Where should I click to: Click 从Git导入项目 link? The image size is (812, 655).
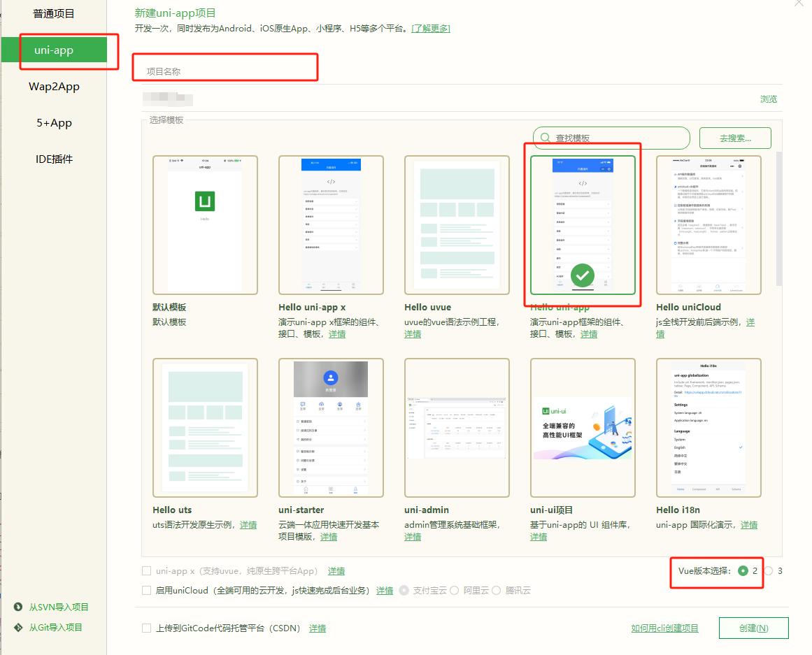tap(55, 628)
